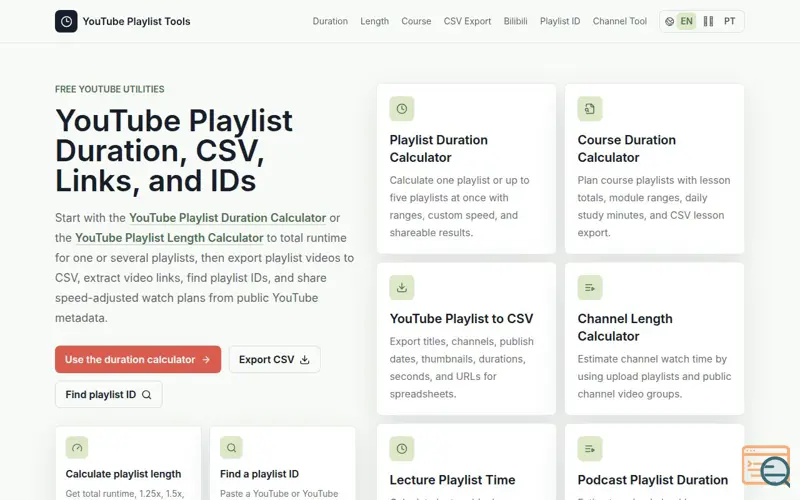Select the language option between EN and PT
The height and width of the screenshot is (500, 800).
tap(708, 21)
